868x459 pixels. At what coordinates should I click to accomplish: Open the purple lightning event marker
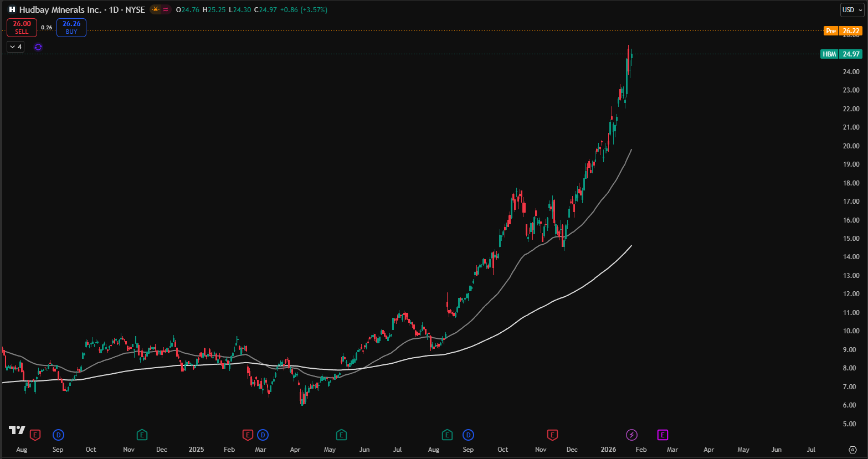click(x=631, y=435)
